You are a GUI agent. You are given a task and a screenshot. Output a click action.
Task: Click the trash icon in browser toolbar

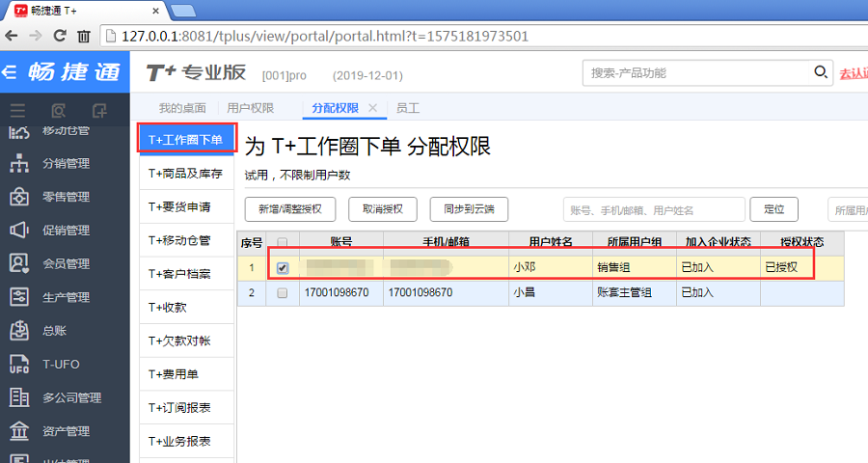point(84,37)
